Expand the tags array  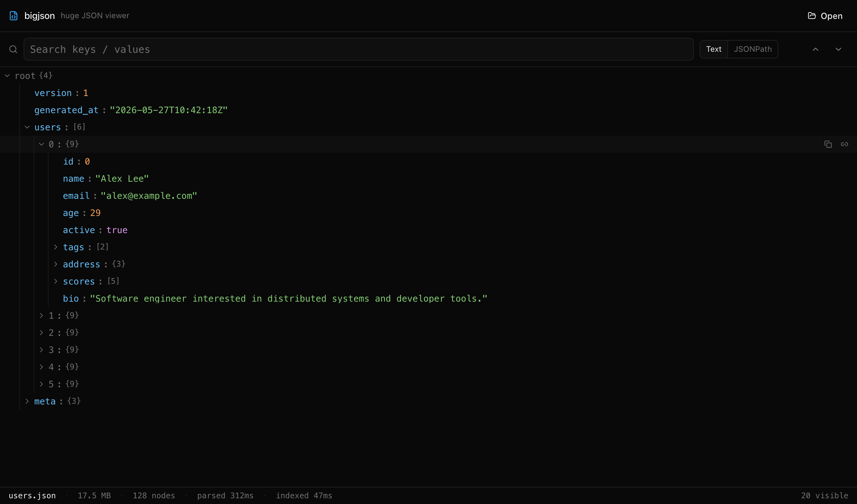(x=56, y=247)
